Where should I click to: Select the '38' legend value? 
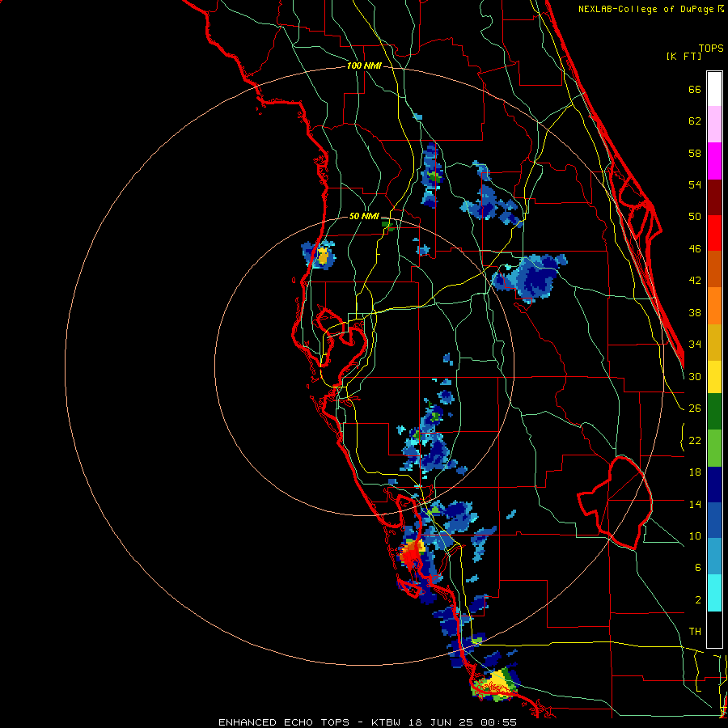click(695, 312)
